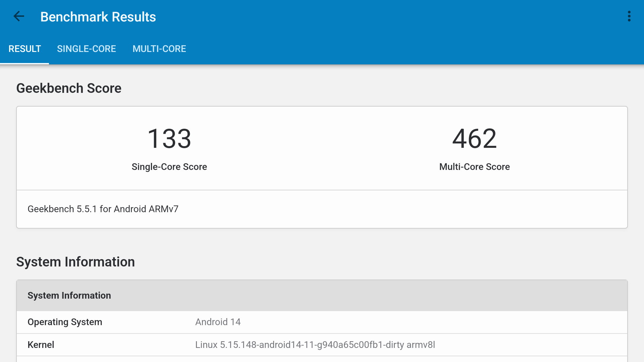The height and width of the screenshot is (362, 644).
Task: Tap the Linux kernel version string
Action: point(315,345)
